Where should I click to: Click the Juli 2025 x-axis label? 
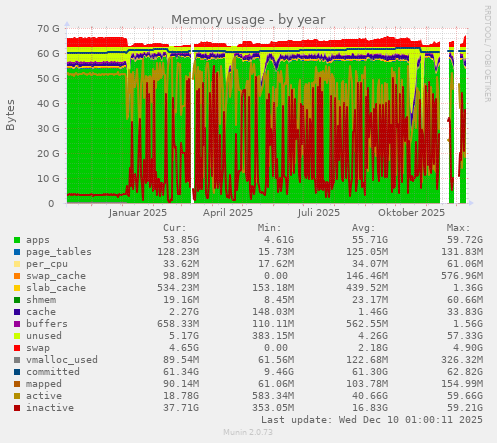pos(319,213)
